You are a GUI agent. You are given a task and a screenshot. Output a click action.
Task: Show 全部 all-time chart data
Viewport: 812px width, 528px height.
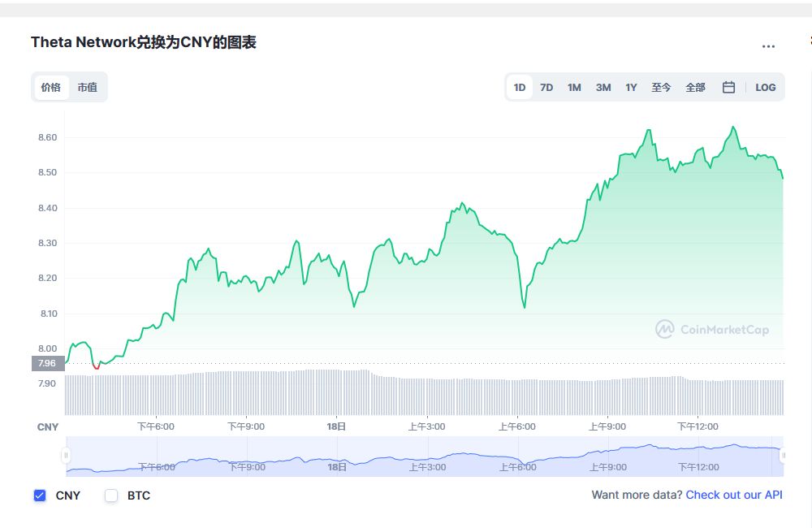coord(695,88)
